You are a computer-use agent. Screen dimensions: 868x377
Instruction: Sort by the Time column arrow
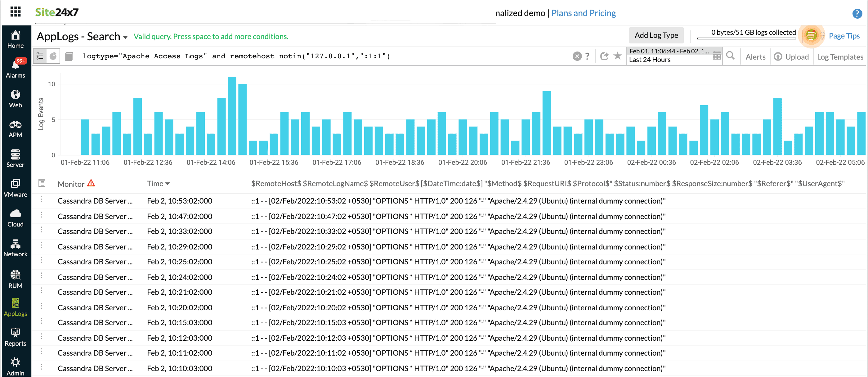point(168,184)
